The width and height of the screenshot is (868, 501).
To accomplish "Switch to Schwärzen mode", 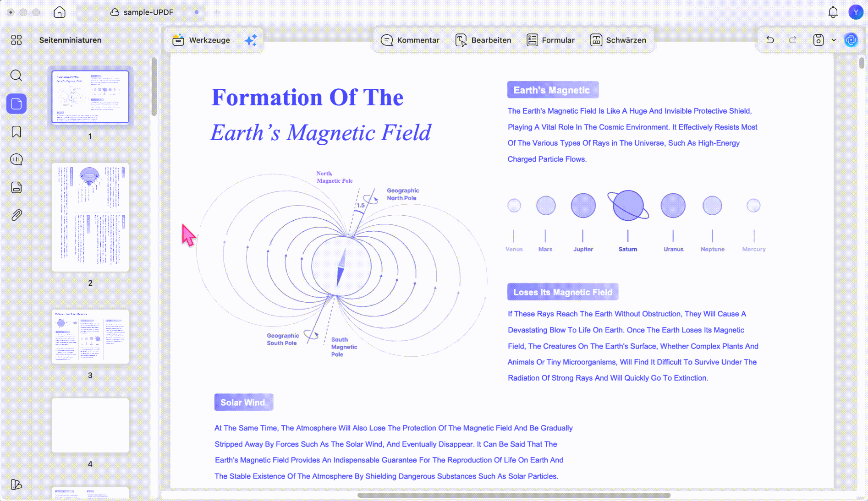I will [x=618, y=40].
